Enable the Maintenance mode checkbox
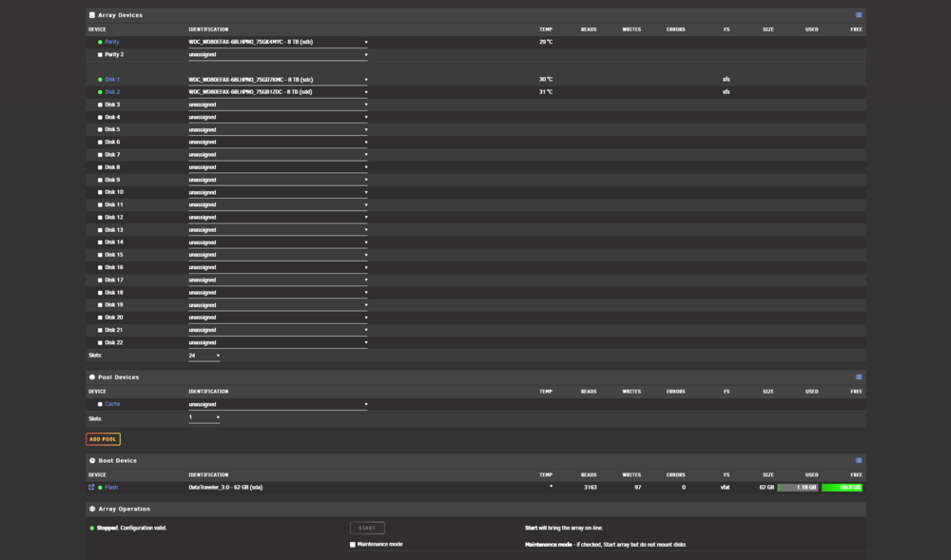Screen dimensions: 951x560 pos(353,544)
